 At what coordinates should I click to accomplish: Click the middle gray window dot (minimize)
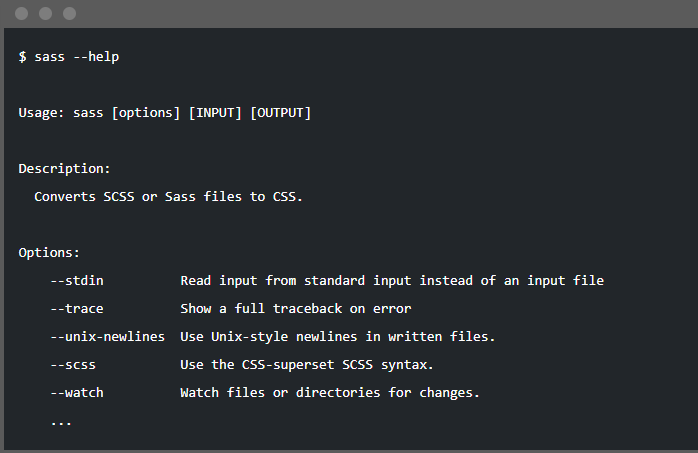(45, 14)
